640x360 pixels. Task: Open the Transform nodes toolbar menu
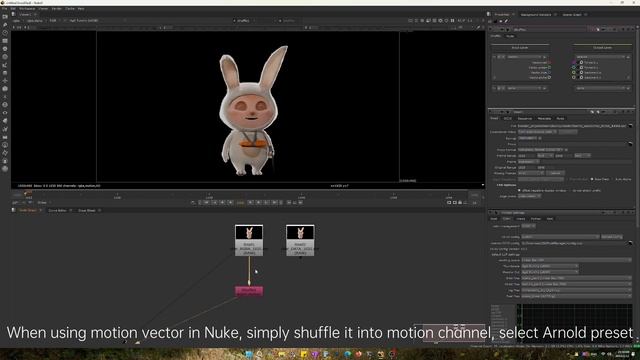click(5, 81)
